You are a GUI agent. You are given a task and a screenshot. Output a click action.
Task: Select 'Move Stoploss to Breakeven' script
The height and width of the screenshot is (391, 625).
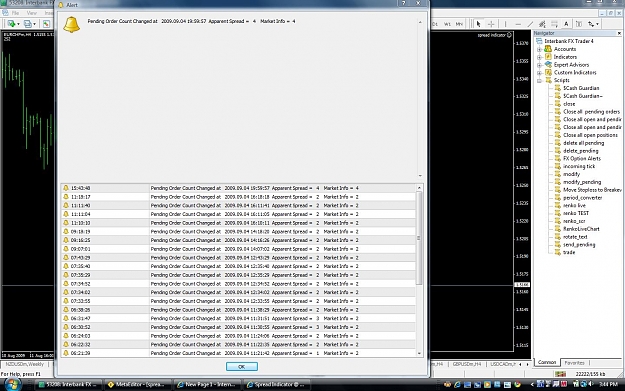(x=592, y=190)
